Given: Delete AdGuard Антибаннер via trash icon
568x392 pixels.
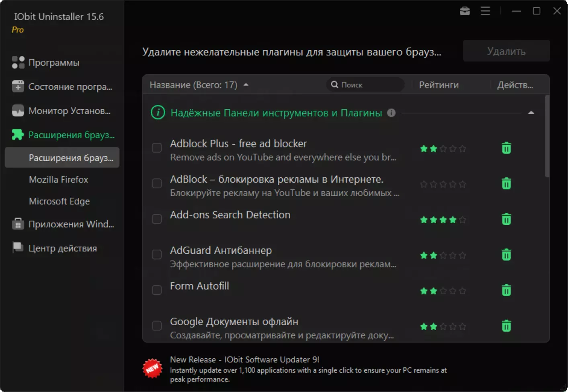Looking at the screenshot, I should point(506,254).
